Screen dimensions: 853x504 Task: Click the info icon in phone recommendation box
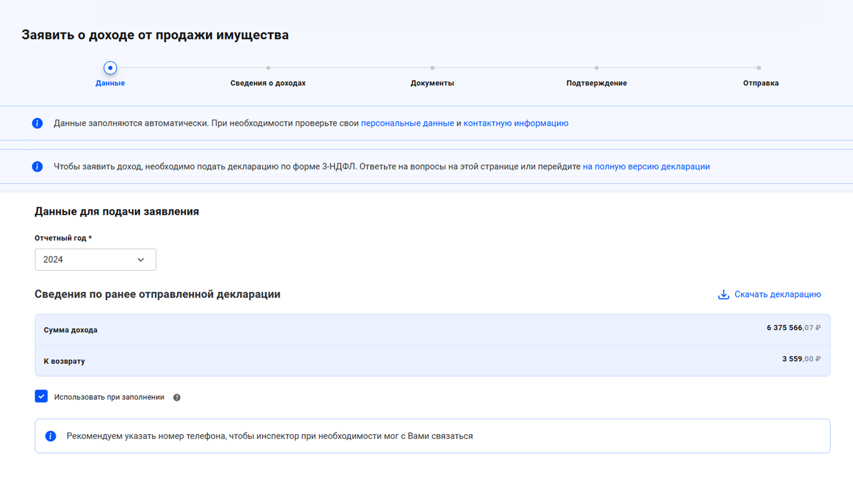[x=51, y=436]
